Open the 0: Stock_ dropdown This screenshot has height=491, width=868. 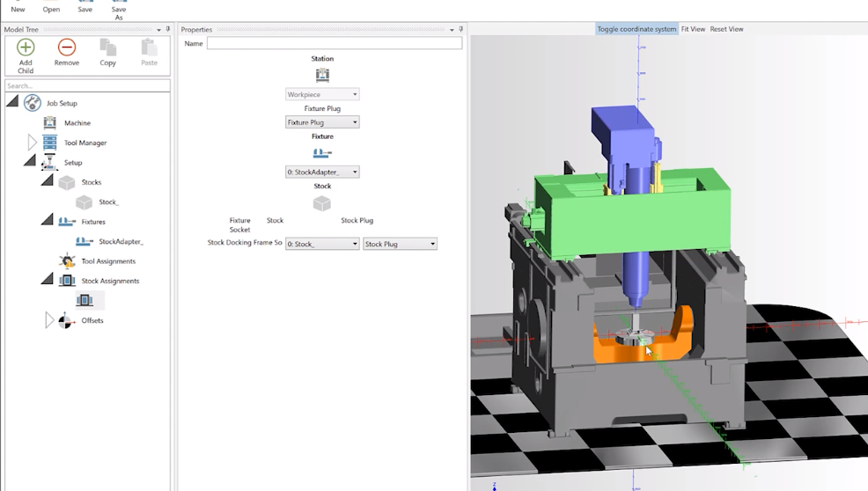[x=322, y=244]
